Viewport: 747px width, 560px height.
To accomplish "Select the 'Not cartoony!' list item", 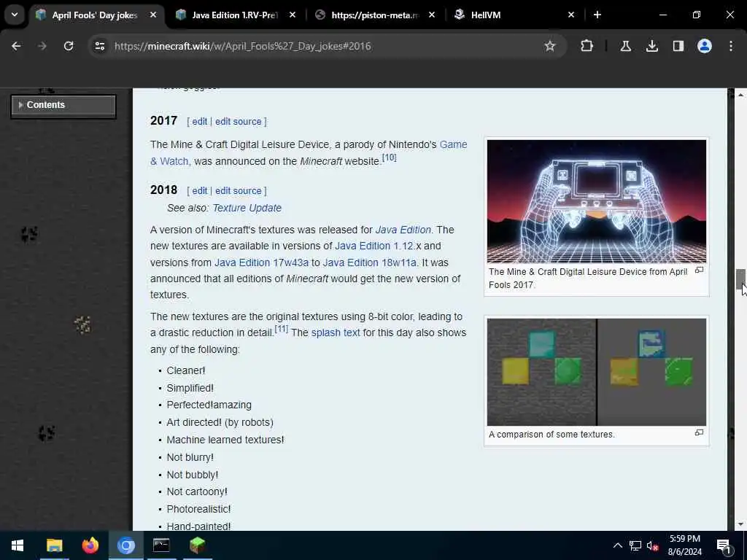I will point(197,491).
